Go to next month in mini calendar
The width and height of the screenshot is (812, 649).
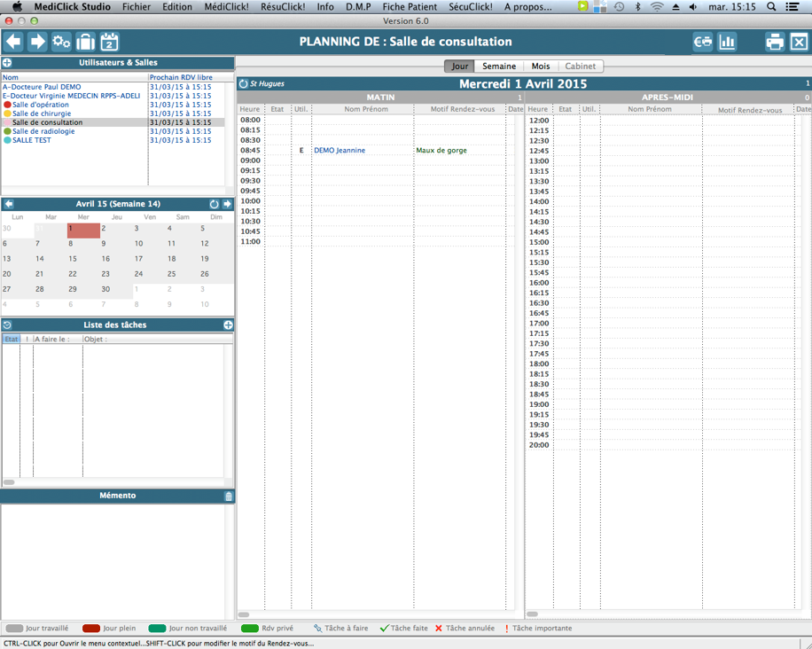tap(227, 204)
